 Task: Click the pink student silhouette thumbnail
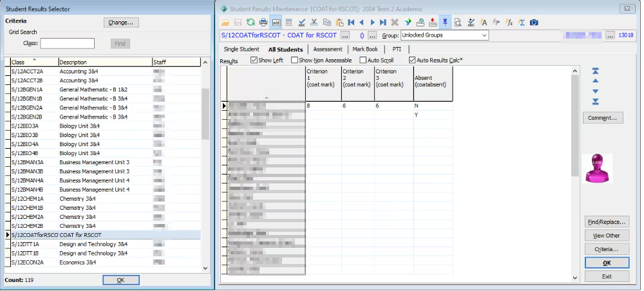(x=598, y=168)
